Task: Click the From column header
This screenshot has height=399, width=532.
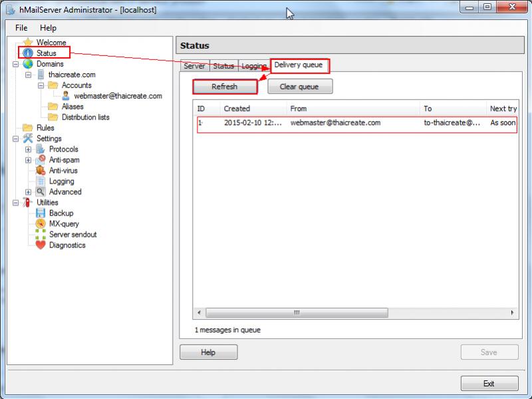Action: pos(353,108)
